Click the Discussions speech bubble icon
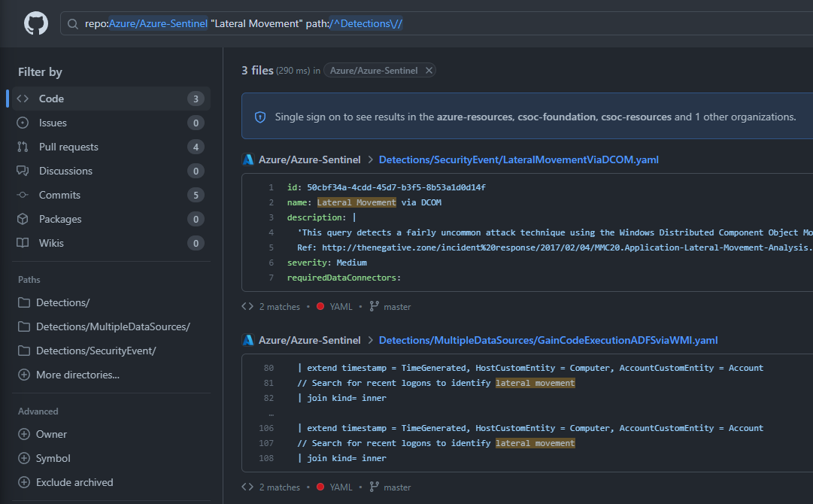The width and height of the screenshot is (813, 504). (x=23, y=171)
